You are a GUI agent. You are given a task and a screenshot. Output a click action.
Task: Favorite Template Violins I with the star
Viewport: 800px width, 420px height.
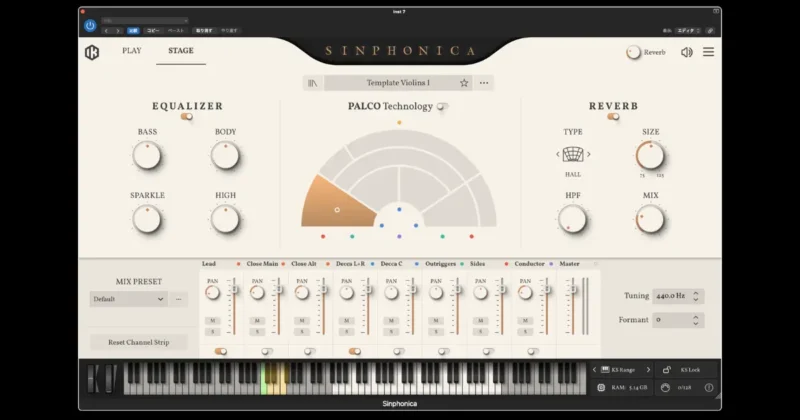point(464,83)
